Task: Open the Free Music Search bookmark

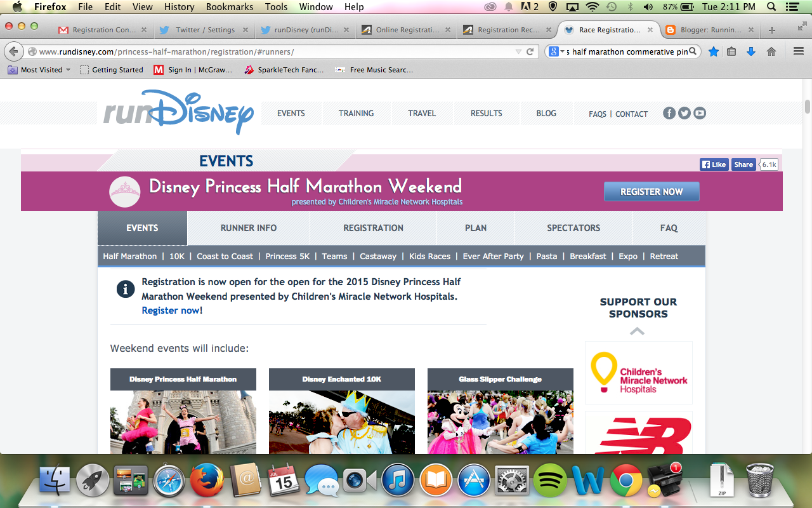Action: point(374,70)
